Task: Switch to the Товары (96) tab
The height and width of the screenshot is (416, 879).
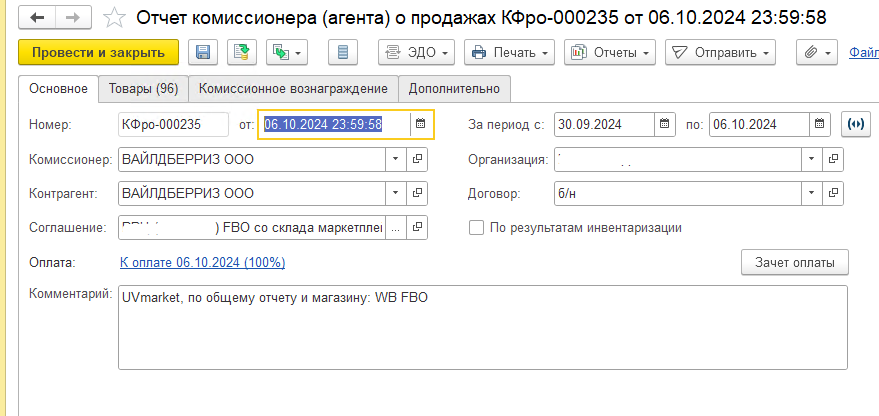Action: (x=144, y=89)
